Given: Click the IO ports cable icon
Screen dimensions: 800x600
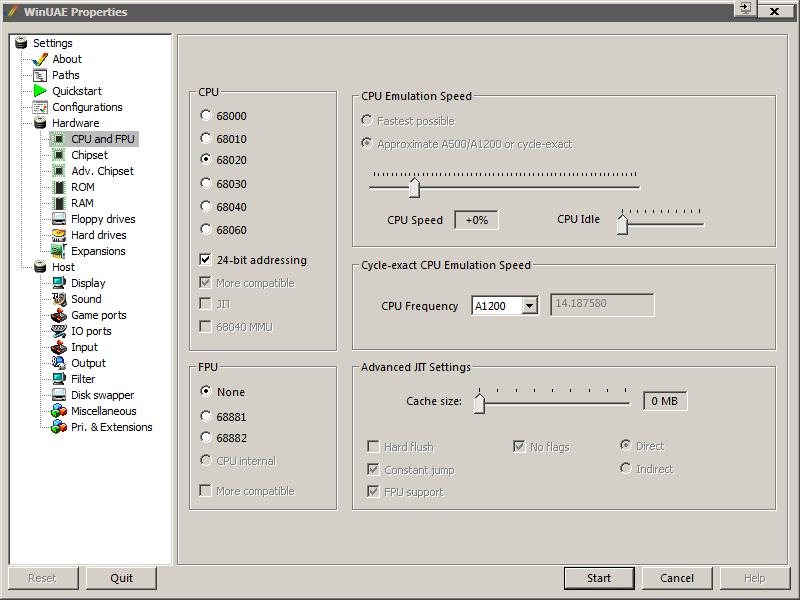Looking at the screenshot, I should coord(59,331).
